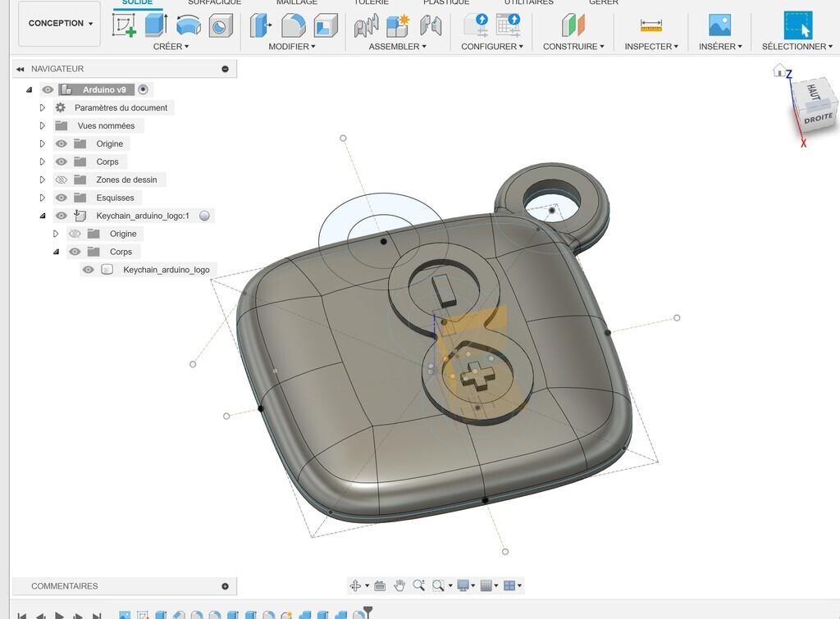The height and width of the screenshot is (619, 840).
Task: Open Display Settings monitor icon
Action: click(x=463, y=585)
